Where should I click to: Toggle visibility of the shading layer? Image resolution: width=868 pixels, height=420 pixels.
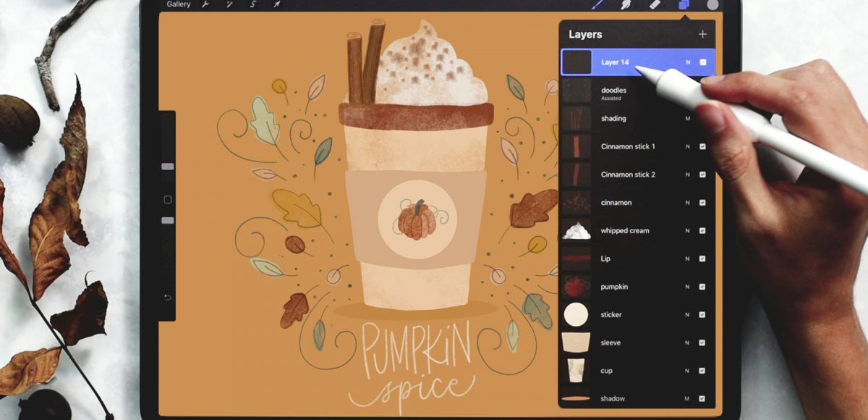coord(702,119)
